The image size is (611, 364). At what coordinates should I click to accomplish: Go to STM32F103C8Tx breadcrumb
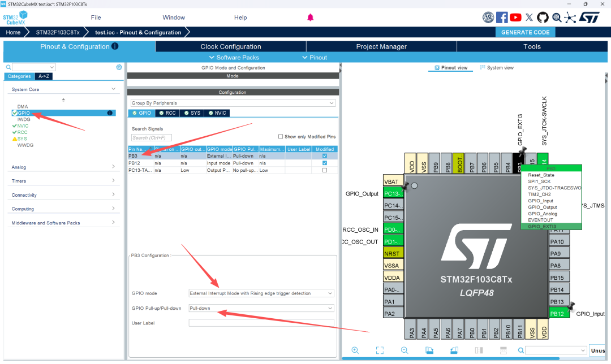(58, 32)
